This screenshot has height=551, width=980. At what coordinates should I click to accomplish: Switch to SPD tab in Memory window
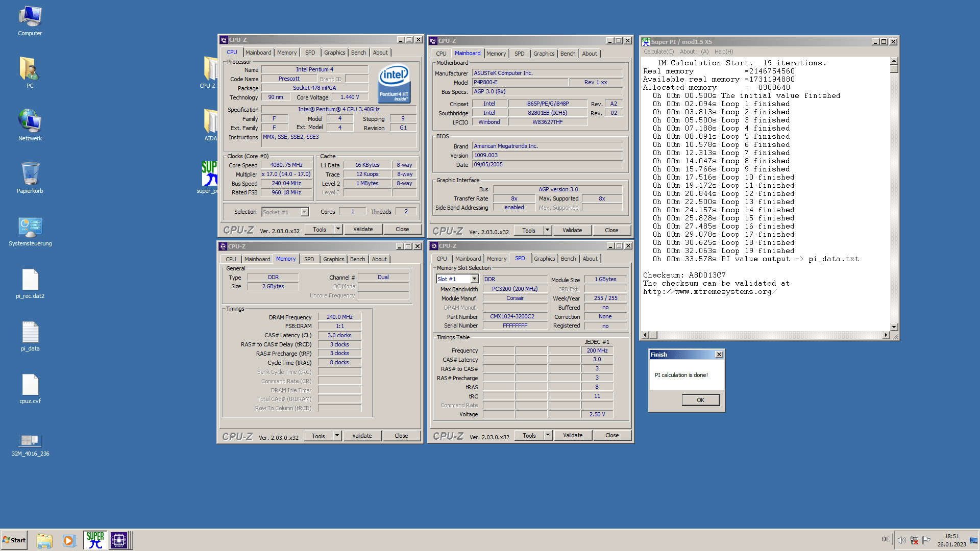click(309, 259)
